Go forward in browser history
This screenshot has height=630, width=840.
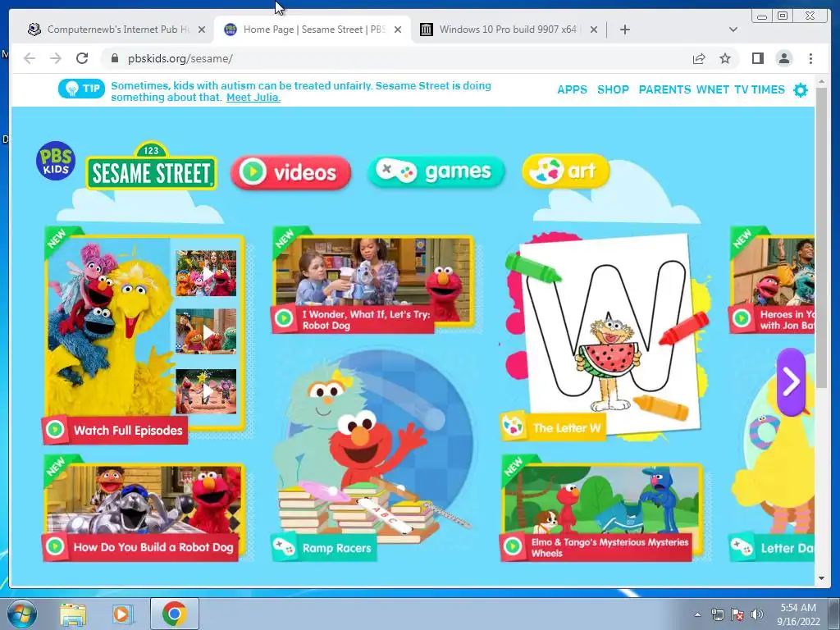click(56, 58)
